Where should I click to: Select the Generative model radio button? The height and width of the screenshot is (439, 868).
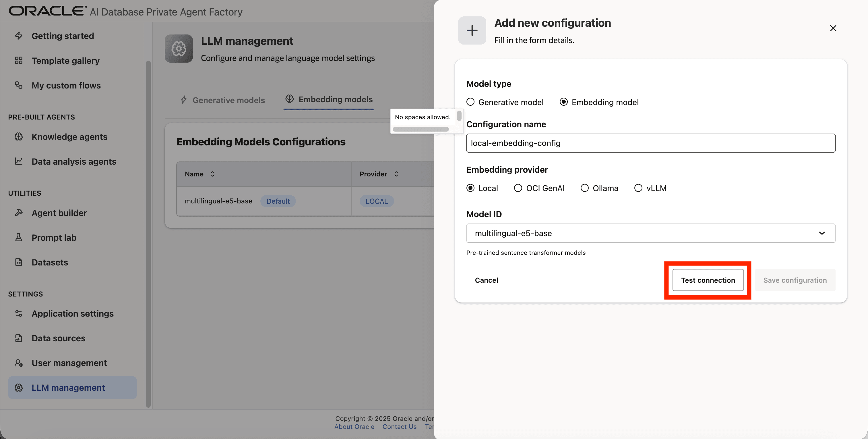[470, 102]
